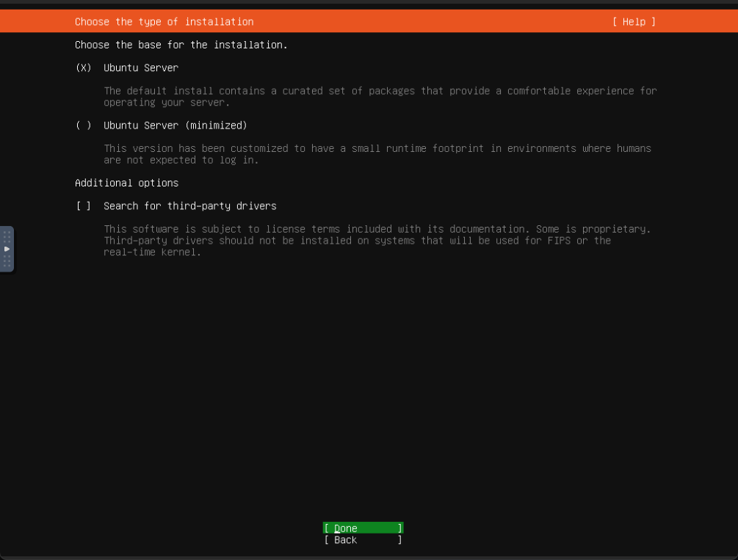Click the 'Search for third-party drivers' label
The height and width of the screenshot is (560, 738).
pyautogui.click(x=190, y=206)
